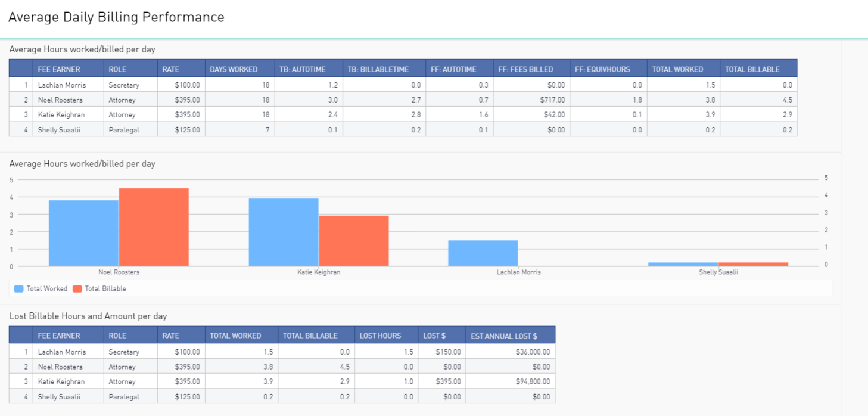Click Shelly Suaalii orange Total Billable bar
This screenshot has width=868, height=416.
(x=754, y=264)
